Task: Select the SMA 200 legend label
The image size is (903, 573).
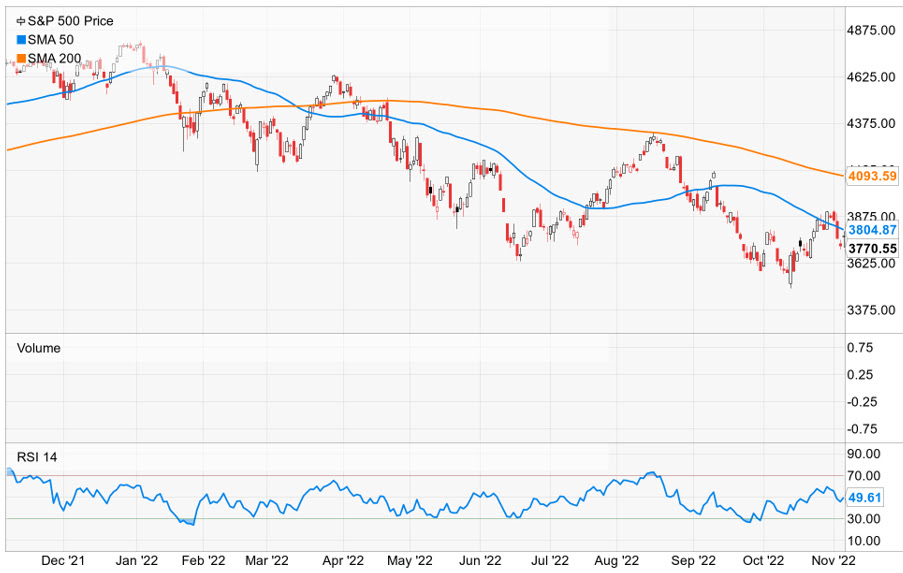Action: click(54, 58)
